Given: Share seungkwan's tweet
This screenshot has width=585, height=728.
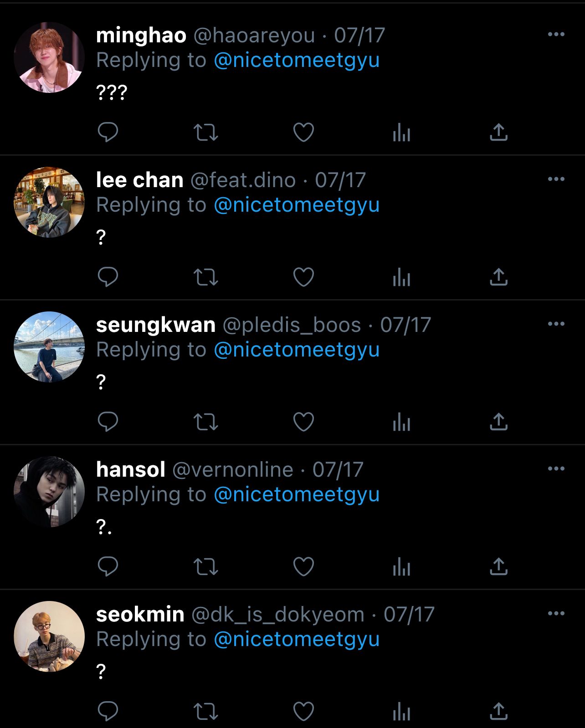Looking at the screenshot, I should coord(499,422).
